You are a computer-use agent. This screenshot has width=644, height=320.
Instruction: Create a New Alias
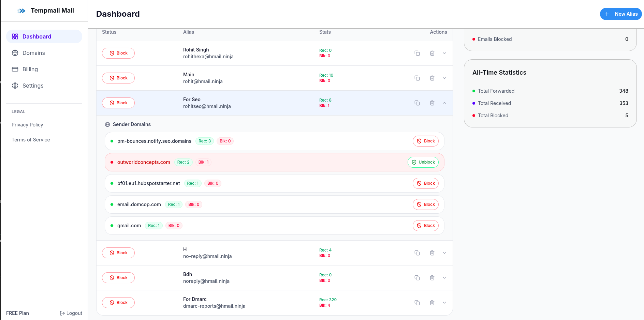pos(620,14)
